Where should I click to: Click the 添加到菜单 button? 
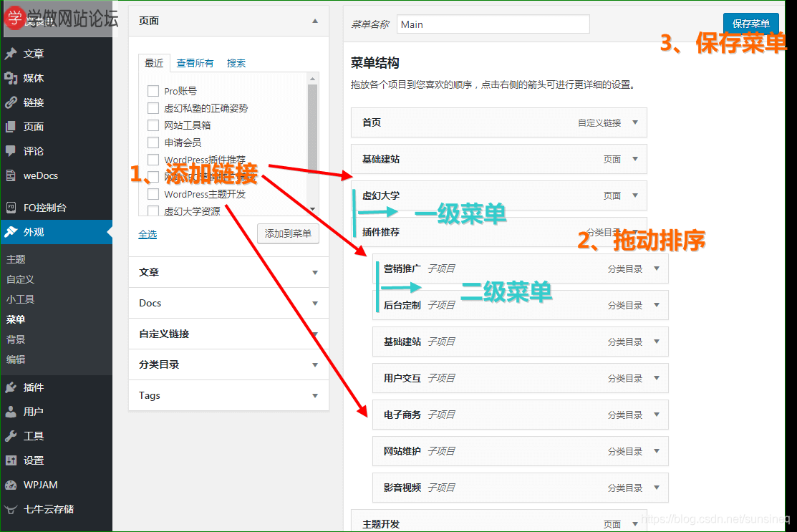click(288, 233)
